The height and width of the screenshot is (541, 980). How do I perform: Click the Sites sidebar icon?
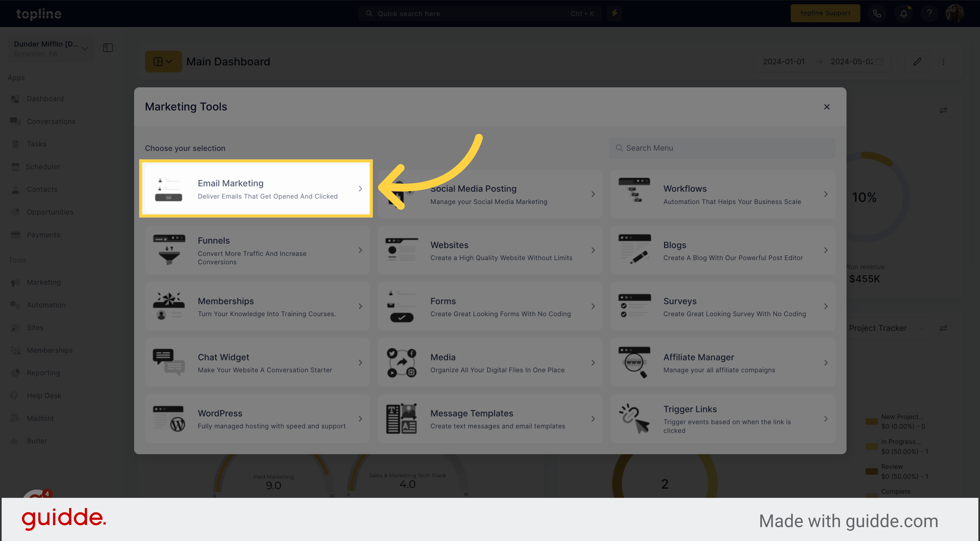15,328
